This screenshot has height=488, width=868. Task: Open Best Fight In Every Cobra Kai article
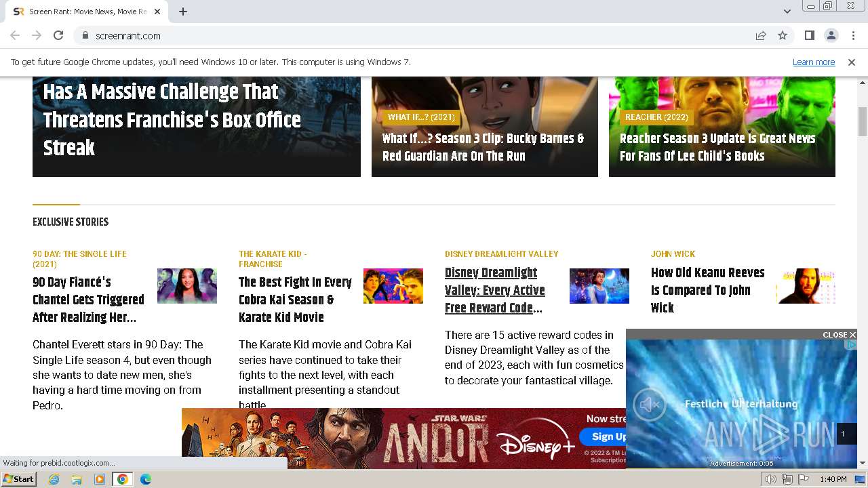[x=295, y=300]
